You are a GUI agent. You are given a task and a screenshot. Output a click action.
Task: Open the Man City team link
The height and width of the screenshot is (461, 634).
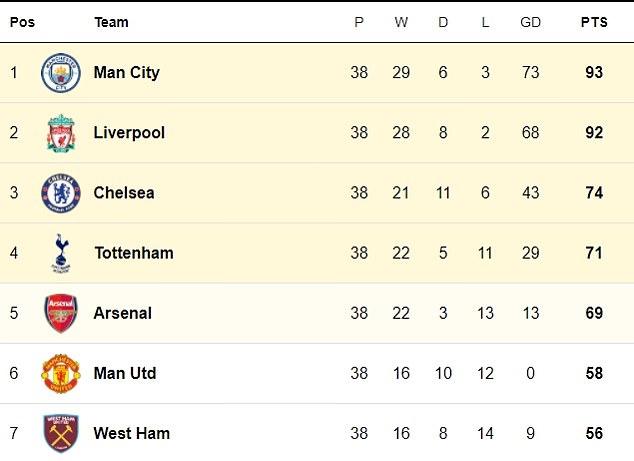[x=127, y=73]
